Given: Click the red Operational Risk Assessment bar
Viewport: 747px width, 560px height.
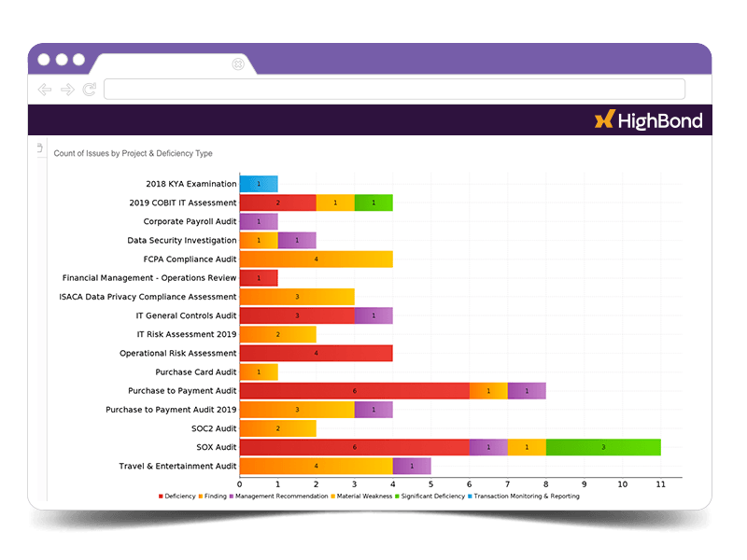Looking at the screenshot, I should click(316, 354).
